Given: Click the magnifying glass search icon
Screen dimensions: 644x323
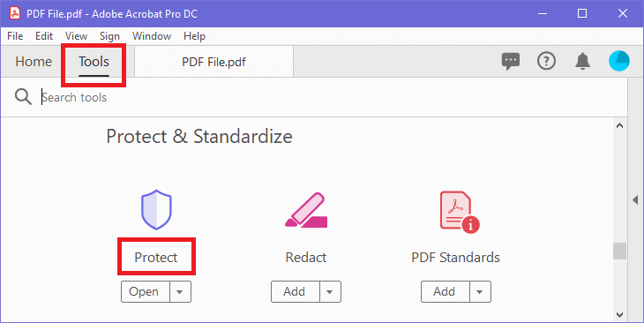Looking at the screenshot, I should click(23, 97).
